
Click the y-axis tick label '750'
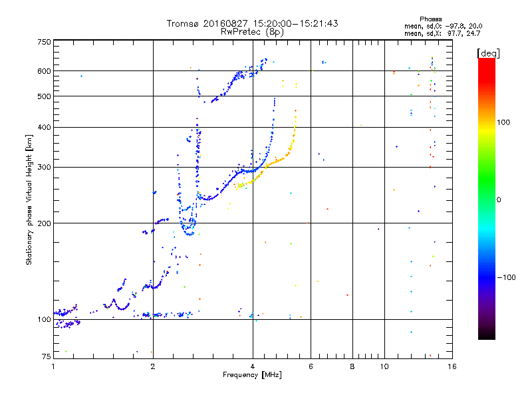pyautogui.click(x=44, y=42)
